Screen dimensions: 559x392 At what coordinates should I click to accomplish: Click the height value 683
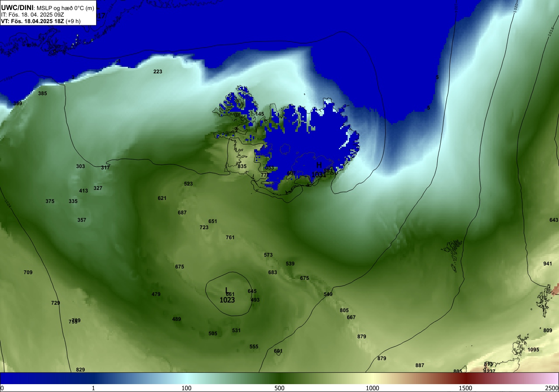tap(273, 272)
